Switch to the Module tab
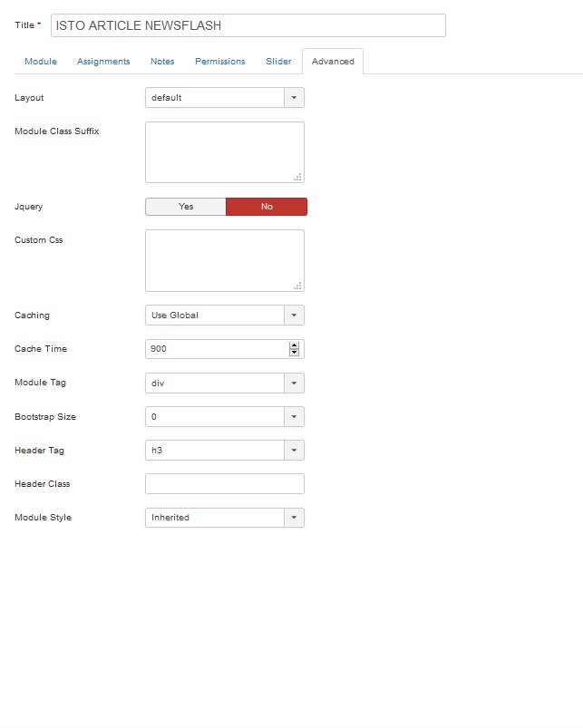 41,62
